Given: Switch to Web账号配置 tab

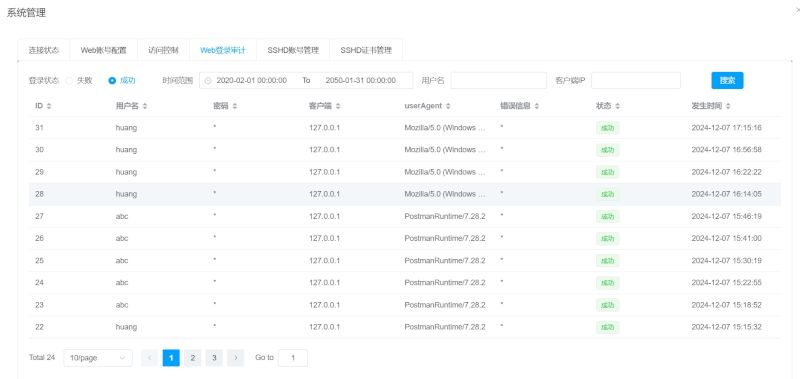Looking at the screenshot, I should (x=103, y=50).
